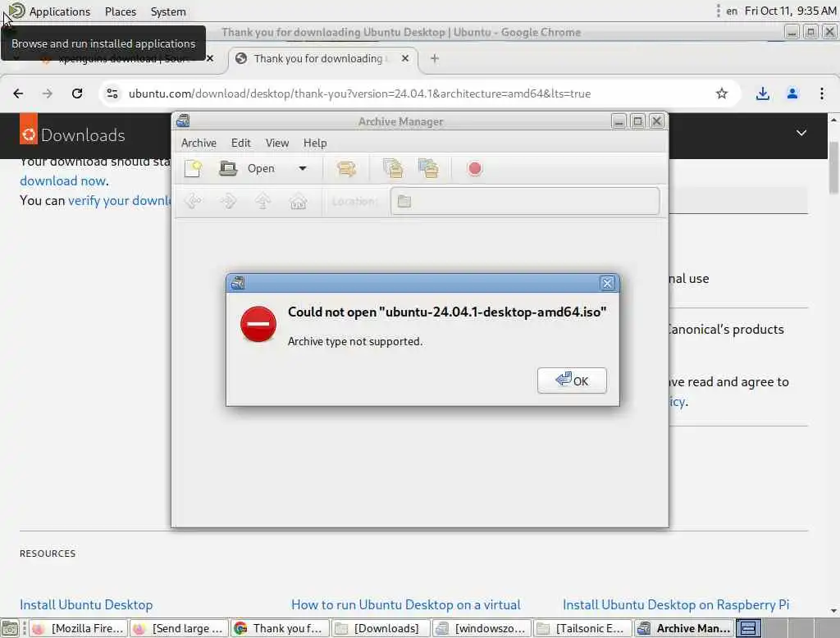Viewport: 840px width, 638px height.
Task: Open a new Chrome tab
Action: [x=435, y=58]
